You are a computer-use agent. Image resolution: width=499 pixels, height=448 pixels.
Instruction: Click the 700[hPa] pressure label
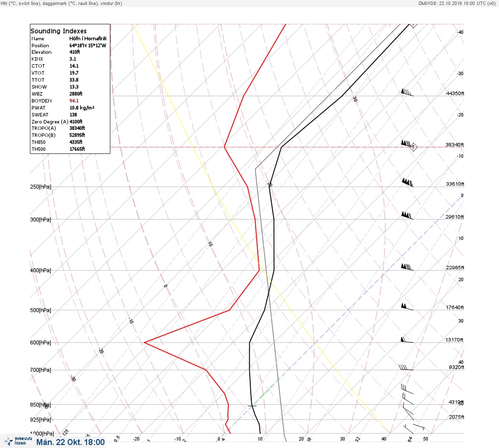tap(40, 370)
